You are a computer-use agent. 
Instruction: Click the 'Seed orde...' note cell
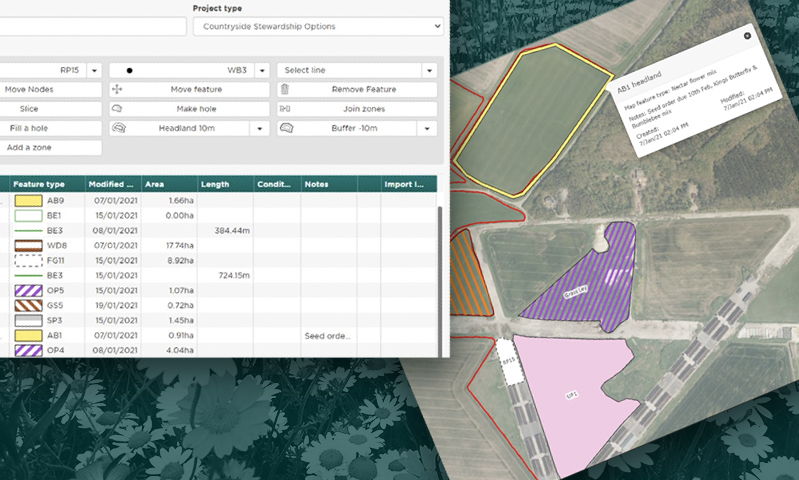(x=328, y=335)
